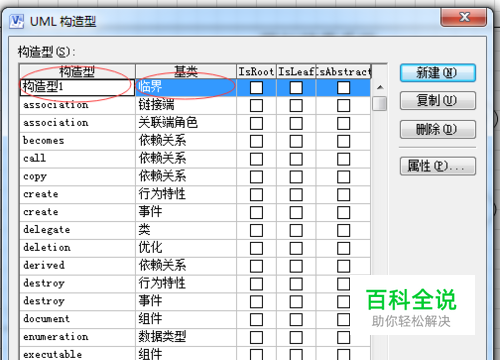The width and height of the screenshot is (500, 360).
Task: Select the executable stereotype name
Action: [x=52, y=354]
